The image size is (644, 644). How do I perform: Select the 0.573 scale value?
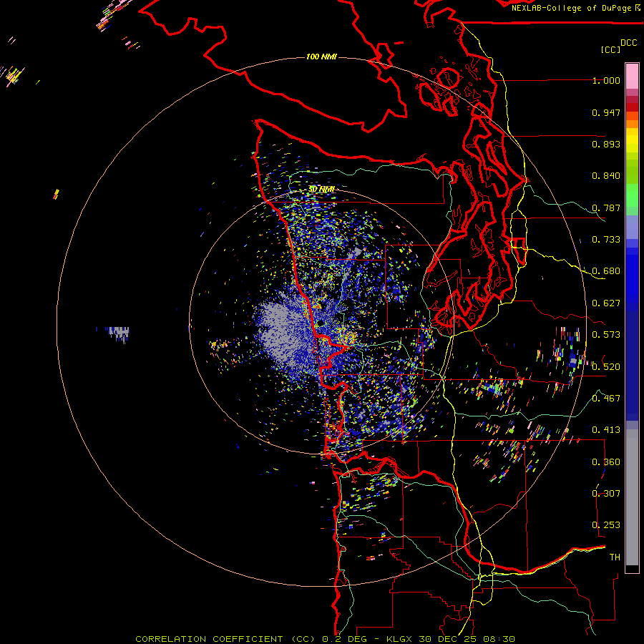[x=606, y=335]
